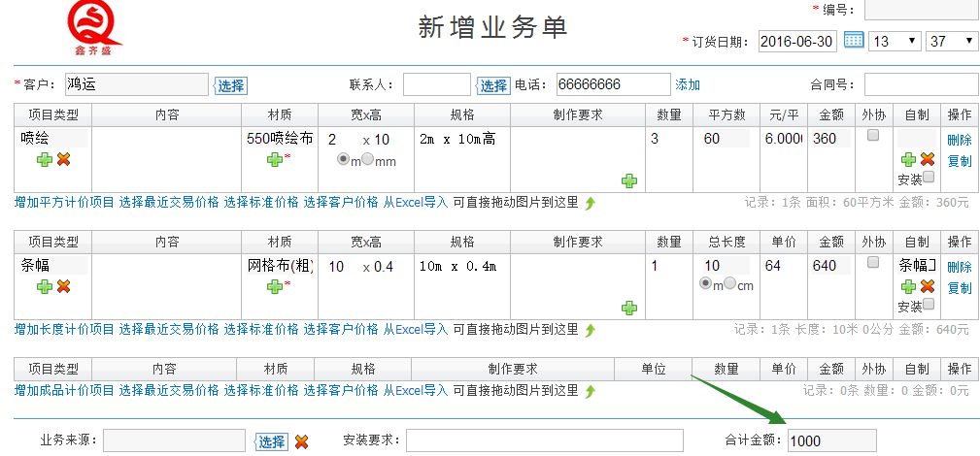Viewport: 980px width, 456px height.
Task: Clear 业务来源 with the orange X icon
Action: [302, 441]
